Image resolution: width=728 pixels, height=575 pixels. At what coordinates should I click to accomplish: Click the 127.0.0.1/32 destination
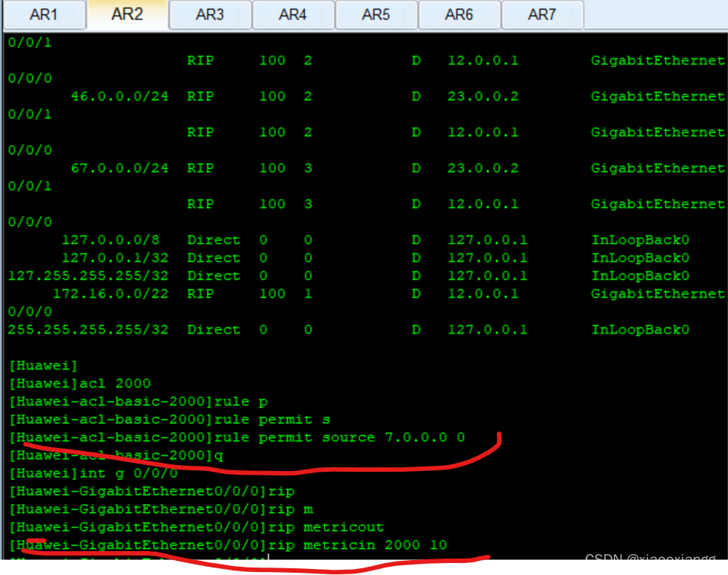pyautogui.click(x=115, y=257)
